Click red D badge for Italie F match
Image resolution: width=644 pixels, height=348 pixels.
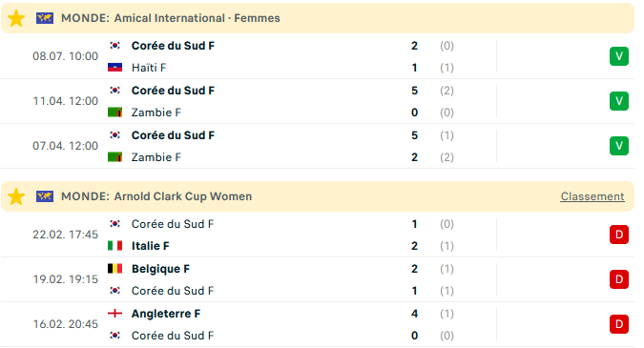pos(619,235)
